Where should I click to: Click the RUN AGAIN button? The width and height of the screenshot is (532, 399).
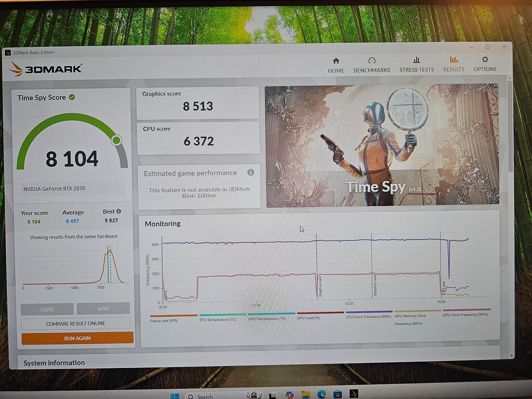tap(77, 338)
